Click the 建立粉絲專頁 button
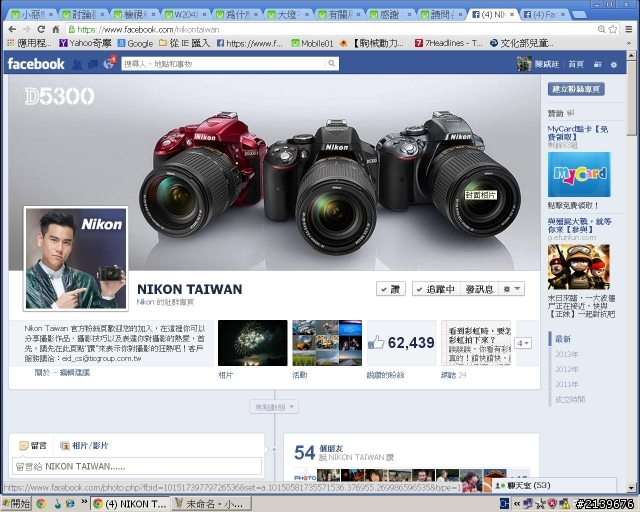The width and height of the screenshot is (640, 512). pos(576,89)
